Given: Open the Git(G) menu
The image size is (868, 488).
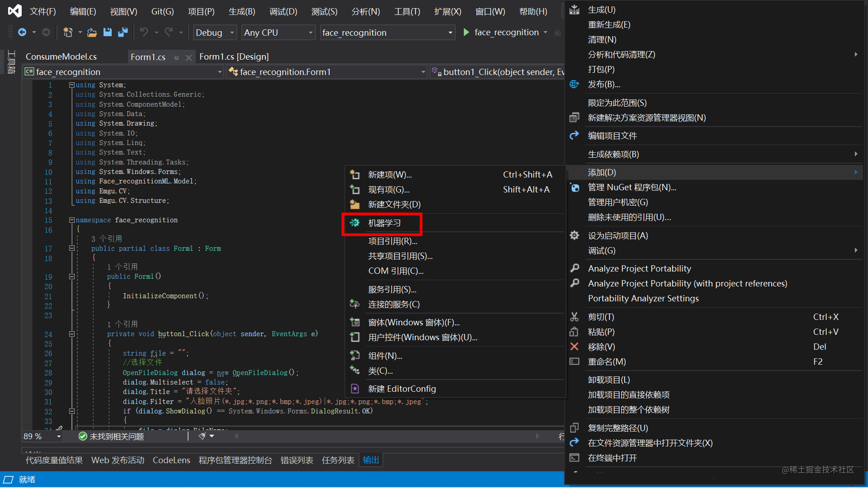Looking at the screenshot, I should [162, 11].
